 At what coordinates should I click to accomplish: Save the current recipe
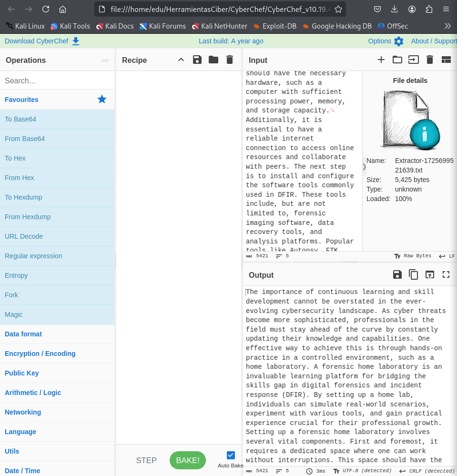[x=197, y=60]
